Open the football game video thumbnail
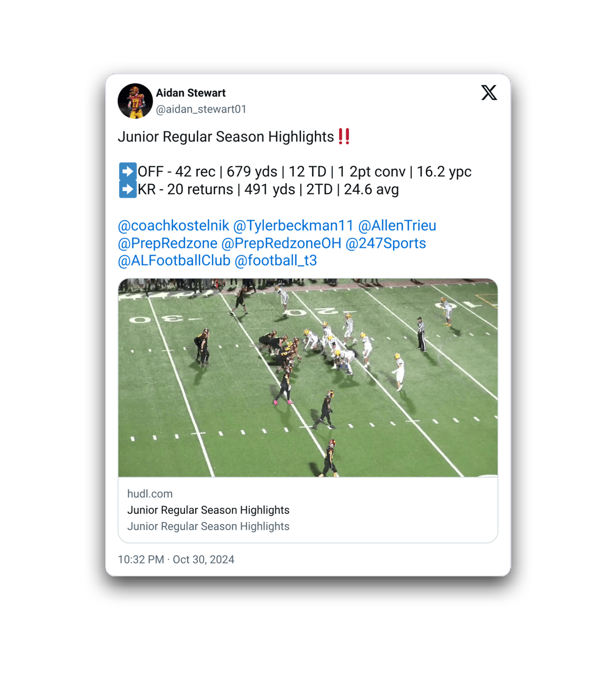Image resolution: width=616 pixels, height=688 pixels. click(x=308, y=378)
